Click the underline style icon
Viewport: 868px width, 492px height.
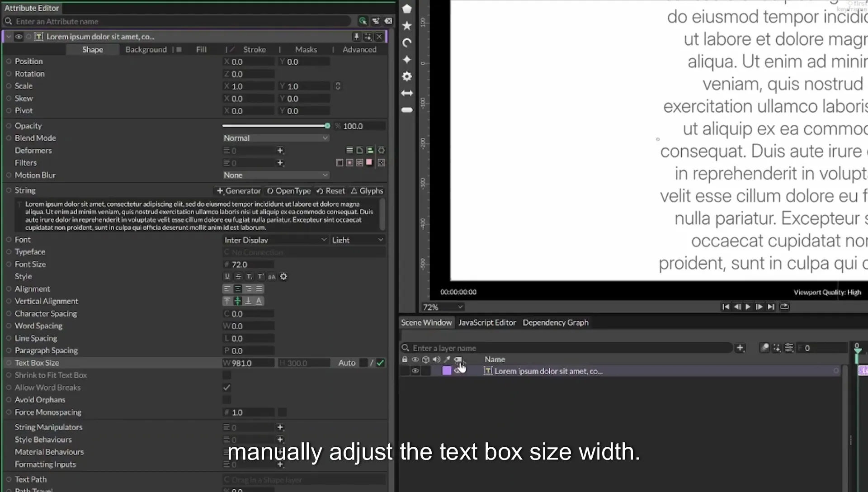tap(227, 277)
